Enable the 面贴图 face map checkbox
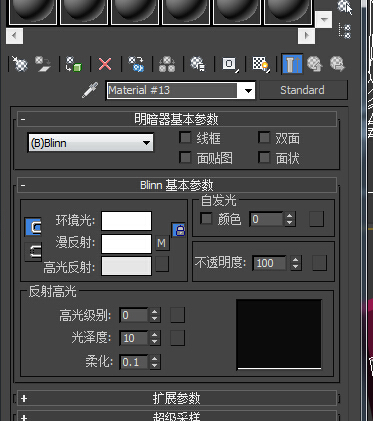This screenshot has width=373, height=421. pos(185,157)
